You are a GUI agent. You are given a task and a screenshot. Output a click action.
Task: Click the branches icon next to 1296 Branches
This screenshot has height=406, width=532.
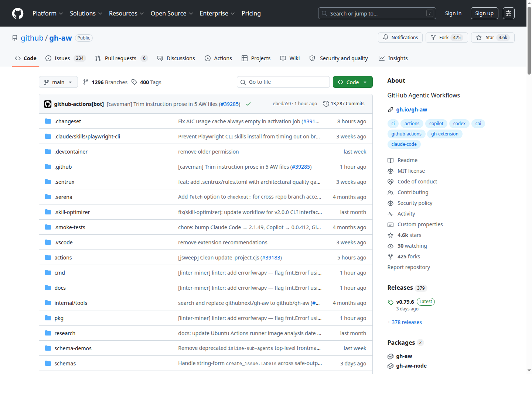pyautogui.click(x=86, y=82)
